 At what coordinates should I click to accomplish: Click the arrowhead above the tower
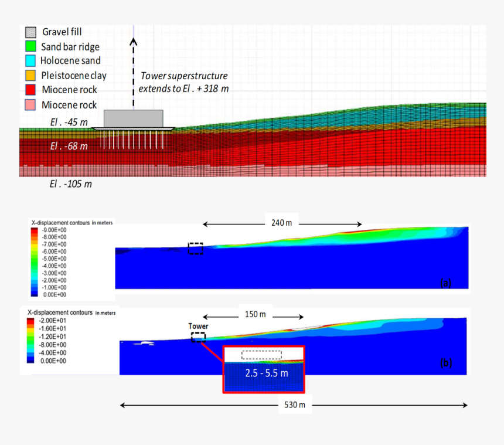click(133, 41)
